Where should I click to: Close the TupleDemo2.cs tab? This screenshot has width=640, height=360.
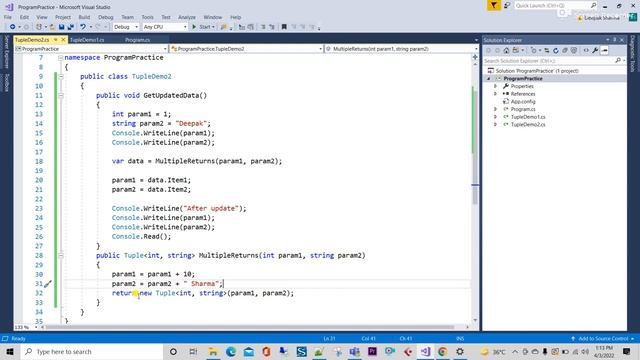tap(63, 40)
